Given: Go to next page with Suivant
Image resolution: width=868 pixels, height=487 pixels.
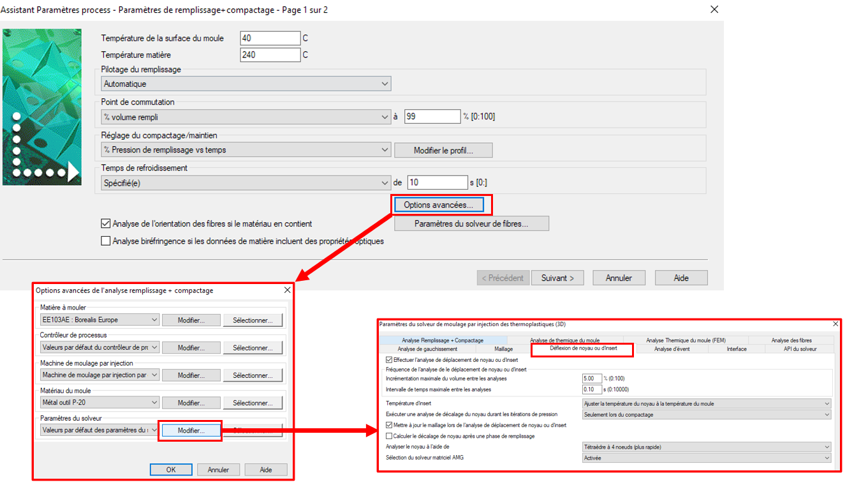Looking at the screenshot, I should tap(557, 278).
